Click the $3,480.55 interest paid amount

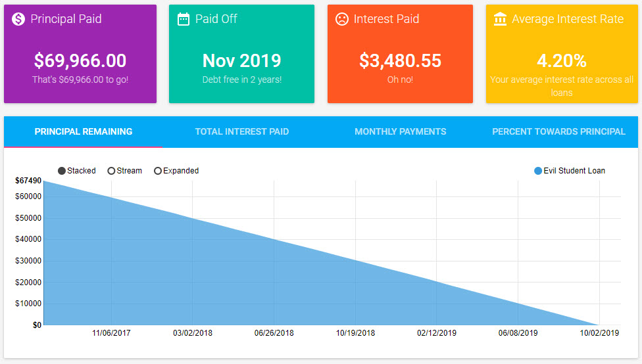click(400, 60)
